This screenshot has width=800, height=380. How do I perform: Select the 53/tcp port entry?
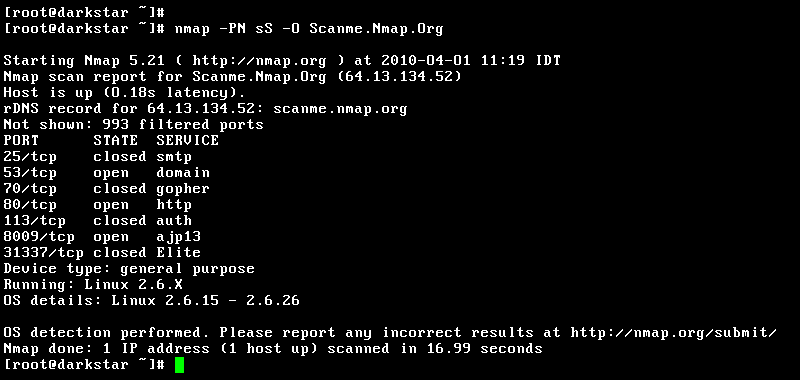point(30,173)
